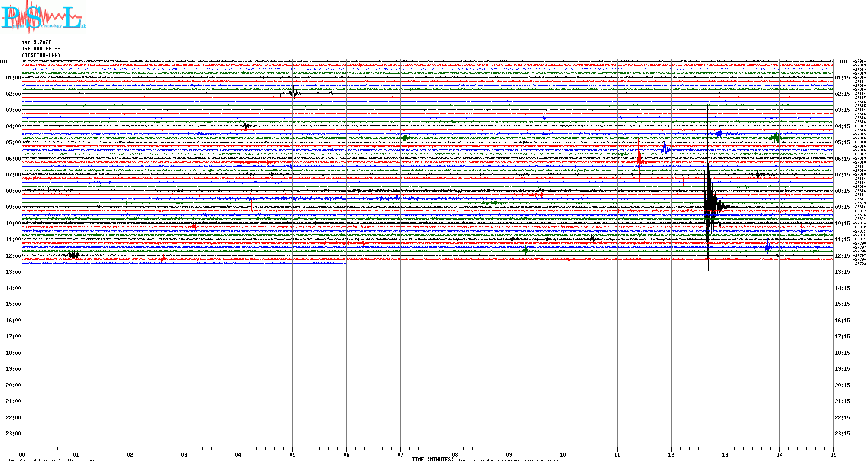Viewport: 868px width, 466px height.
Task: Click the Mar15,2026 date label
Action: (36, 42)
